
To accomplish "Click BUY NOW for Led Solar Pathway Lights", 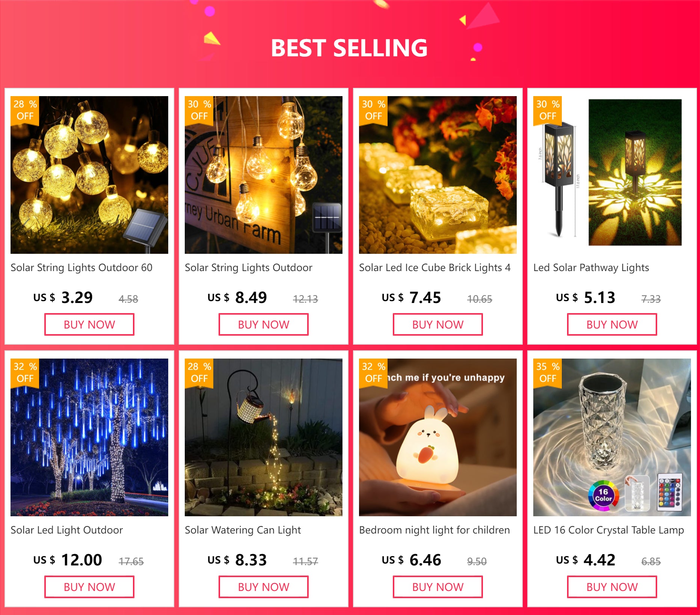I will (x=612, y=324).
